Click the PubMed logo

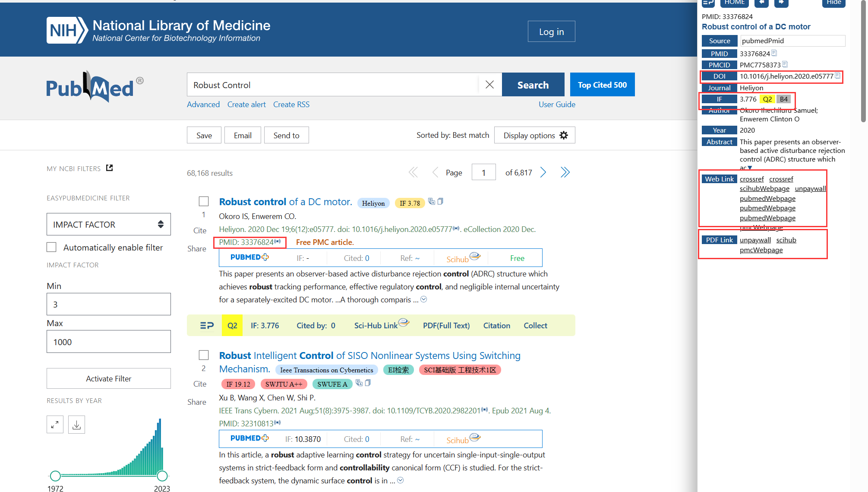pos(95,87)
